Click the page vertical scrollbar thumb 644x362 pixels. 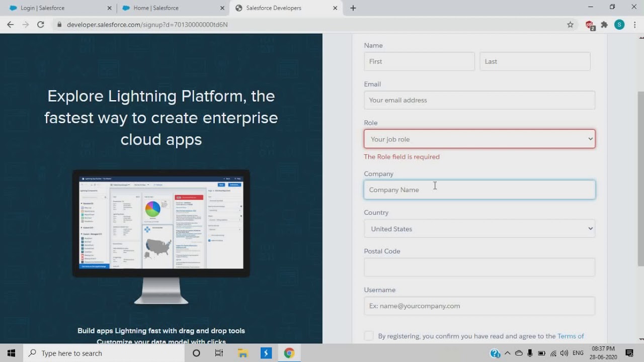coord(640,178)
